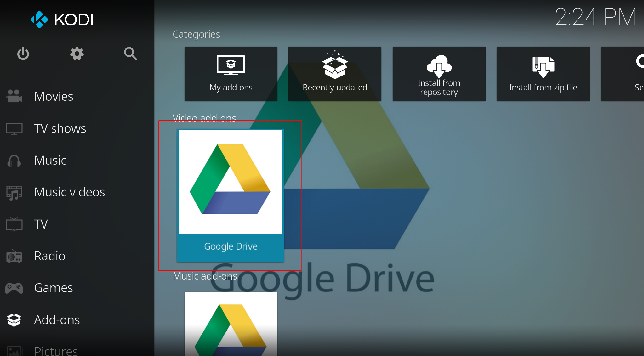Select Install from repository
Screen dimensions: 644x356
coord(439,74)
